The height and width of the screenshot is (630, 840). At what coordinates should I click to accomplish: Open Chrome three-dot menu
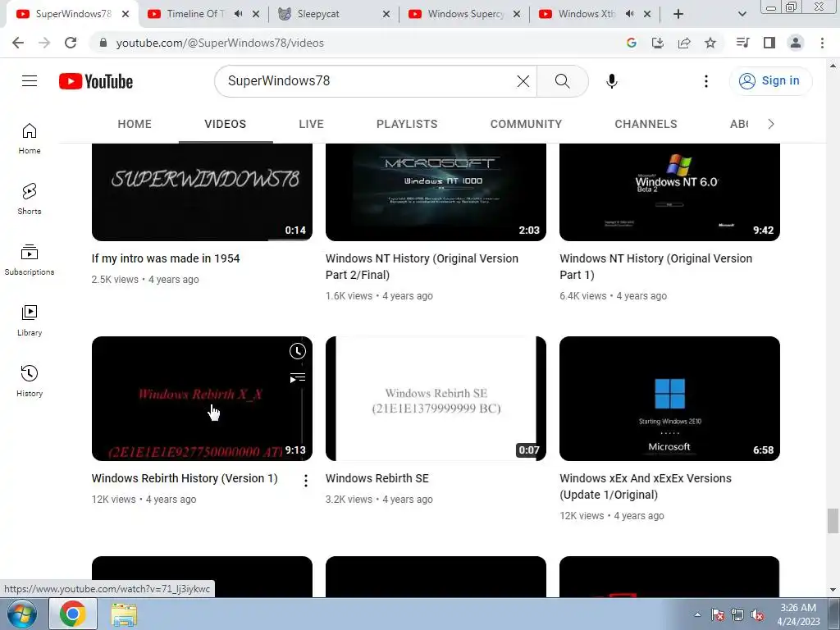(x=822, y=43)
